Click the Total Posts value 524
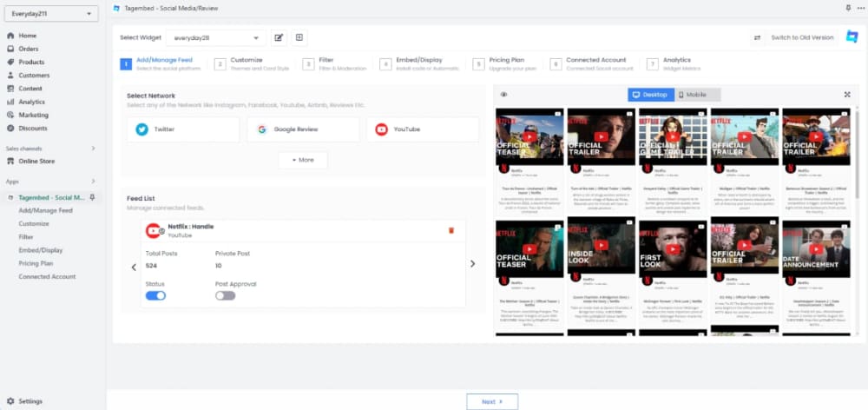Screen dimensions: 868x410 (x=151, y=266)
